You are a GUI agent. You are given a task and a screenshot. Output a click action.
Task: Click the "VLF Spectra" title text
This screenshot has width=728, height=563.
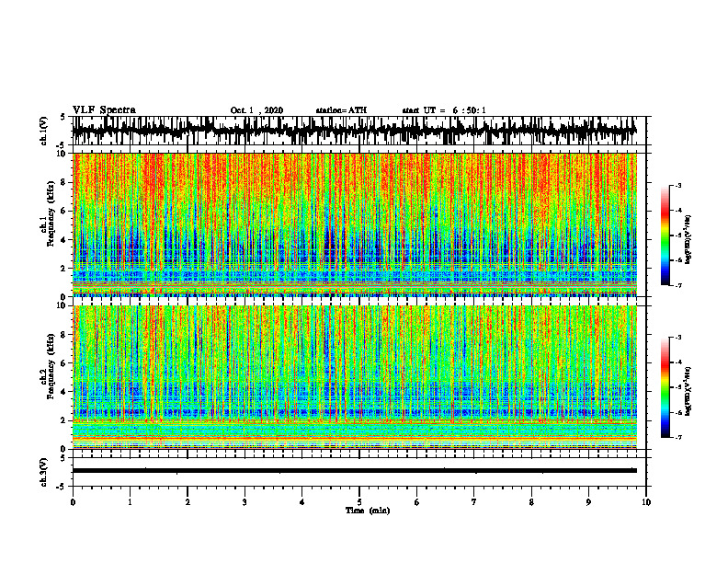[104, 110]
